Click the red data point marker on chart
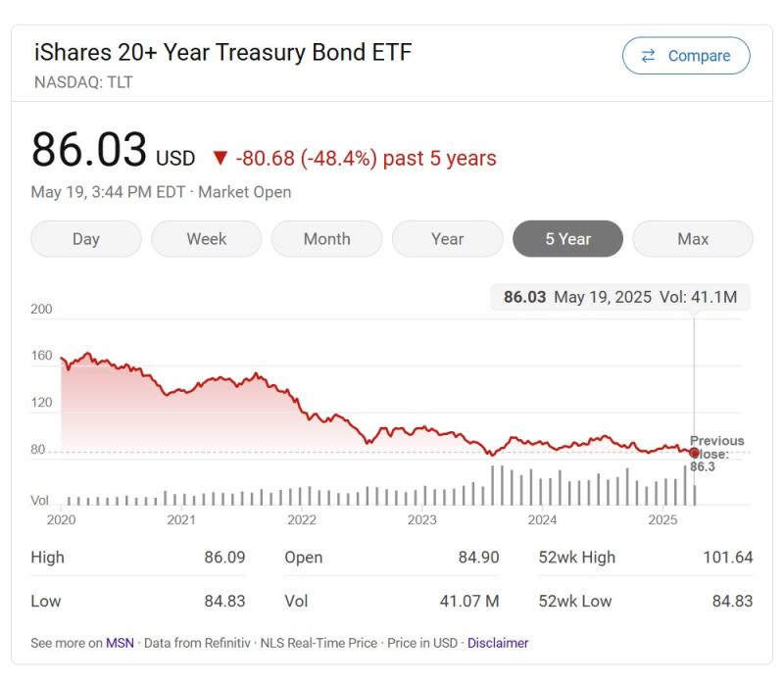The image size is (784, 682). pyautogui.click(x=695, y=453)
